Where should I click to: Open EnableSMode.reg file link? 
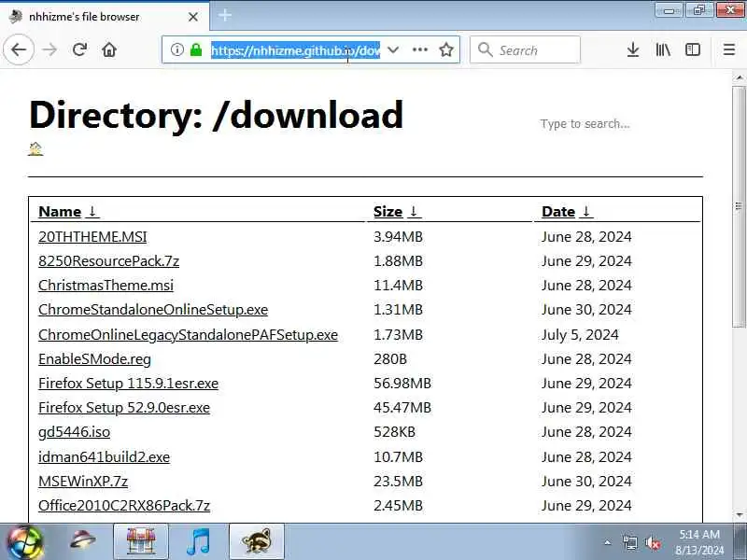tap(94, 359)
